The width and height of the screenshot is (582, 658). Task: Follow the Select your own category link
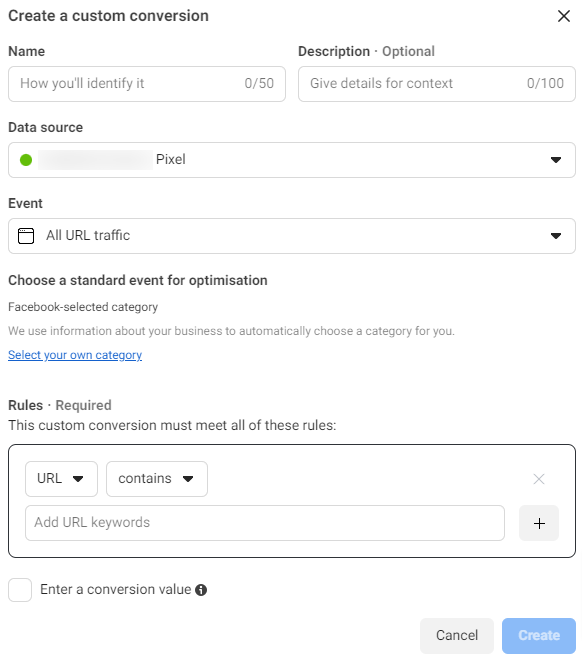click(x=75, y=355)
